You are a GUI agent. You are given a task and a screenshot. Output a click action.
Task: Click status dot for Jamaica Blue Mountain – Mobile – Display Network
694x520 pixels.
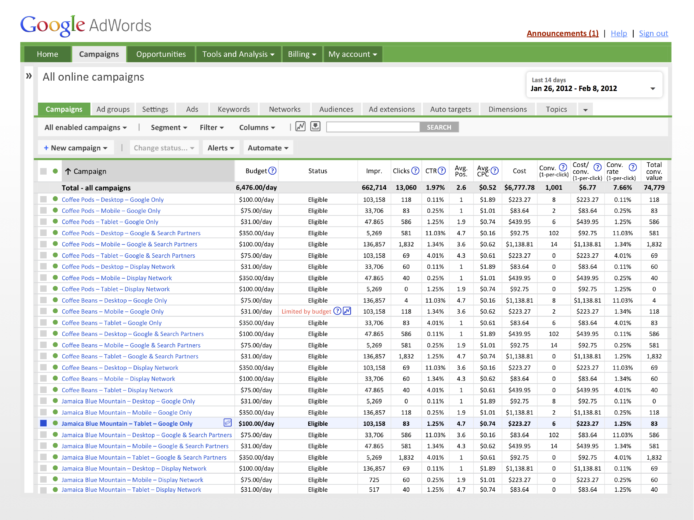point(55,479)
